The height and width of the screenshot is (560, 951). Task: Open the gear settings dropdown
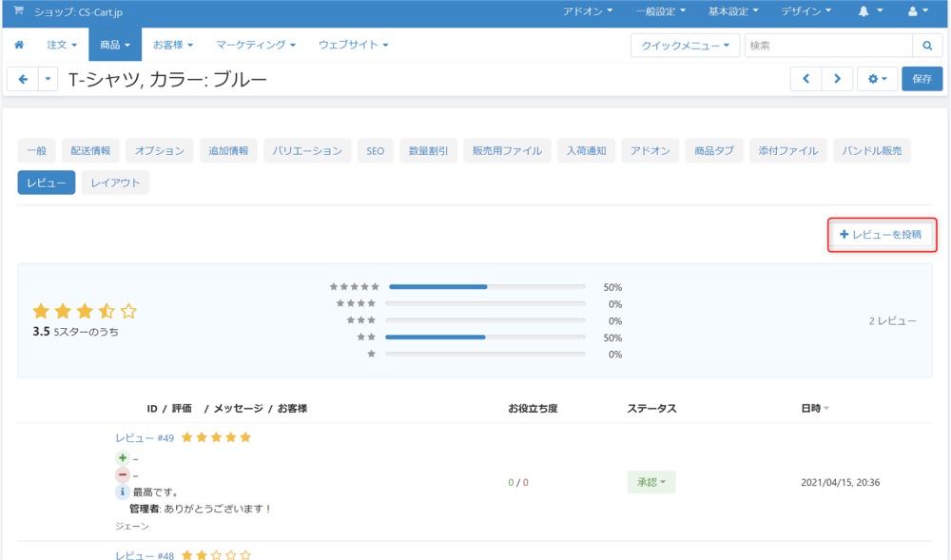point(877,79)
